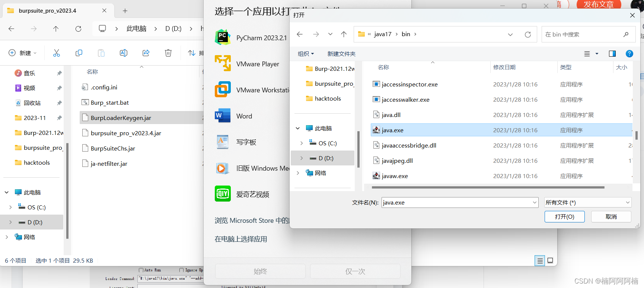Select VMware Player app icon

[223, 63]
